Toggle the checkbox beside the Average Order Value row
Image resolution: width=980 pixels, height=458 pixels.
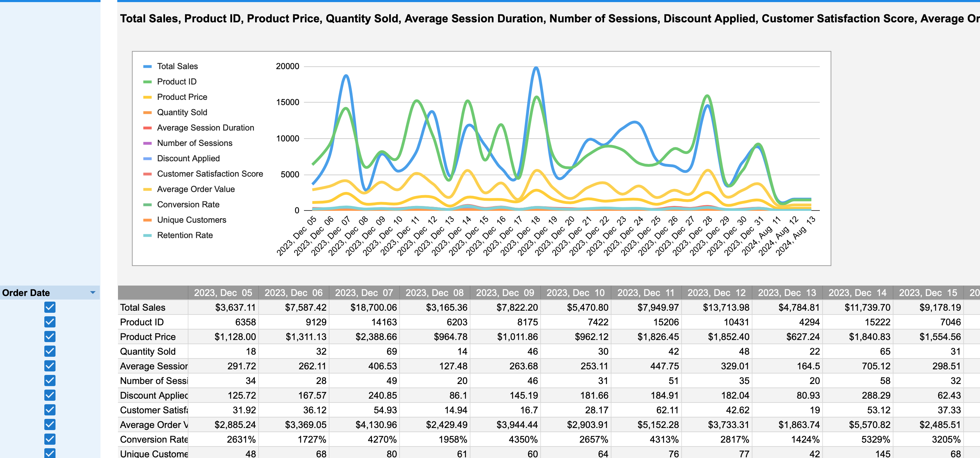[50, 424]
